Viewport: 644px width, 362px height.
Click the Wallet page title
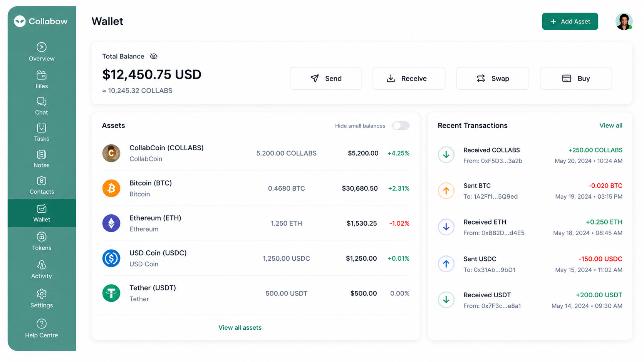click(x=107, y=22)
